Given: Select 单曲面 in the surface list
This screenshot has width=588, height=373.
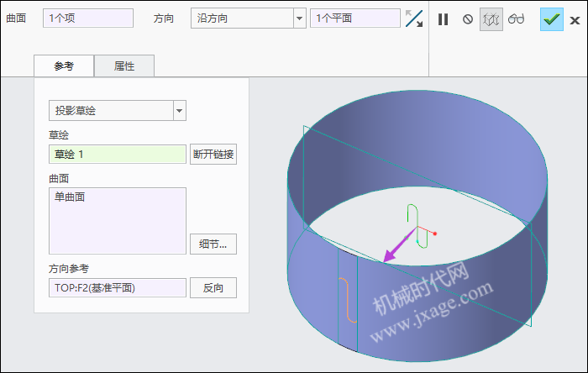Looking at the screenshot, I should (70, 197).
